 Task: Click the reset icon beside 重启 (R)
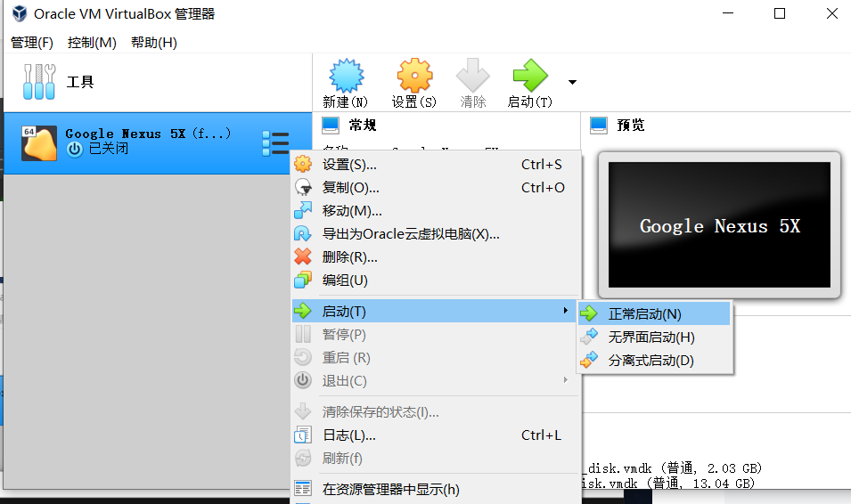(303, 358)
